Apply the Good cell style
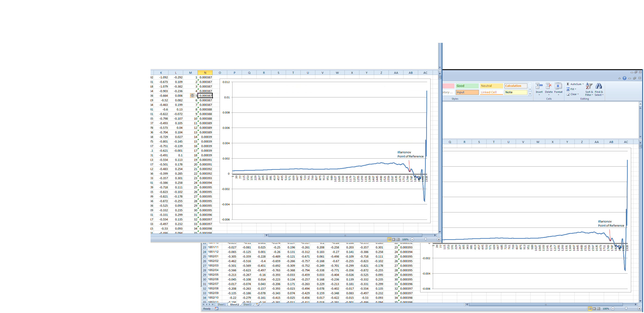Viewport: 644px width, 313px height. pyautogui.click(x=467, y=86)
